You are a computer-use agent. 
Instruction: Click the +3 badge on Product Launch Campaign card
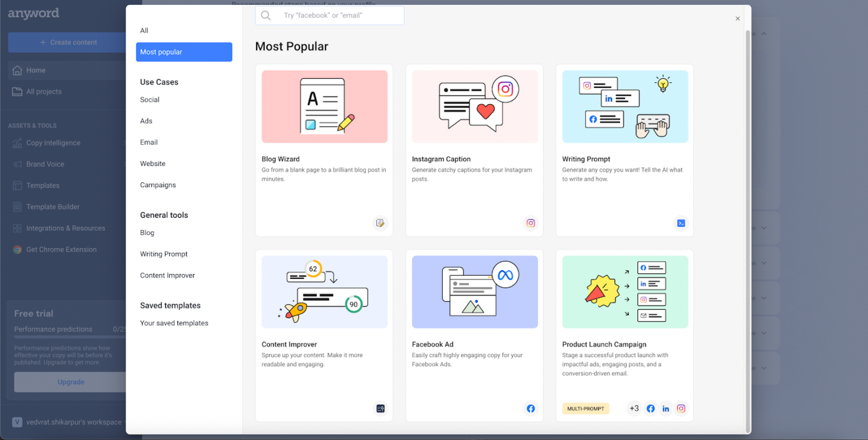click(634, 408)
